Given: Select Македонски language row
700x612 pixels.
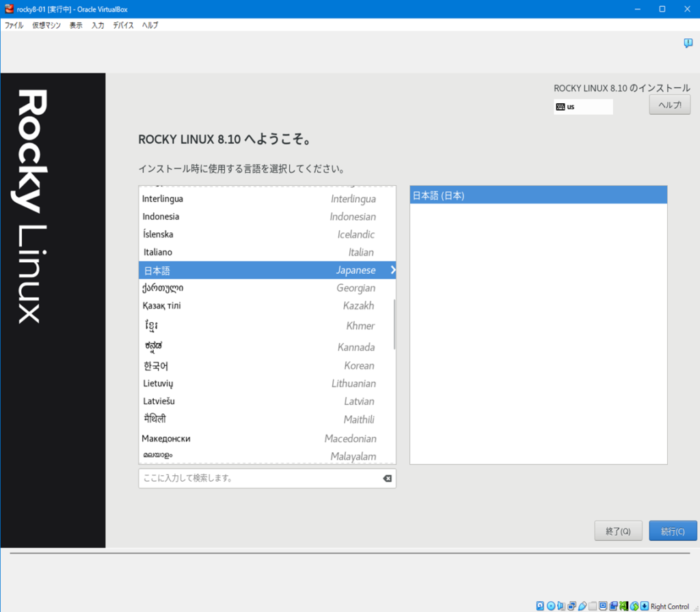Looking at the screenshot, I should tap(267, 439).
